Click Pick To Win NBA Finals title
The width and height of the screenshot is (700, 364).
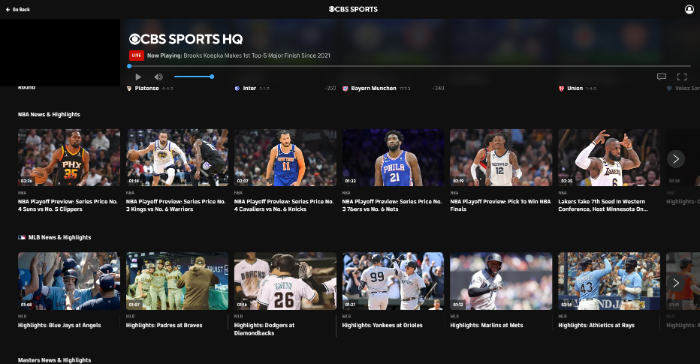click(500, 205)
